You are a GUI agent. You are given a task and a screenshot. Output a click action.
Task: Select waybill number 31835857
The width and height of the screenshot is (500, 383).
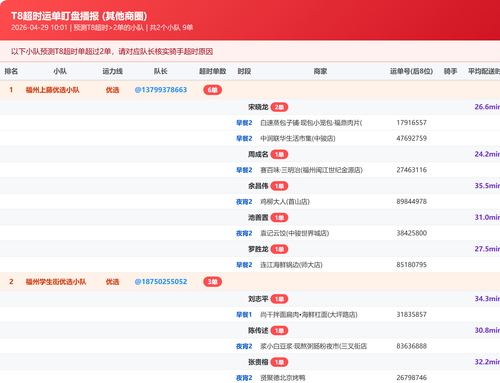coord(411,314)
